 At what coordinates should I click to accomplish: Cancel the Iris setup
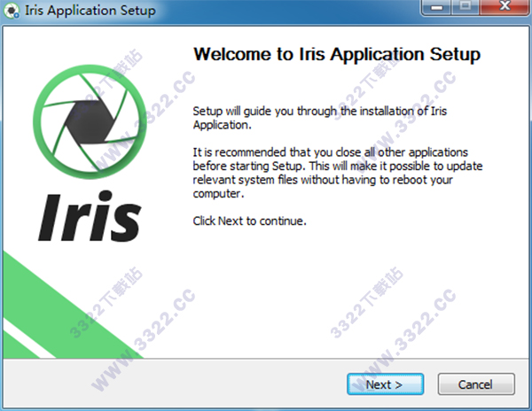[x=476, y=384]
